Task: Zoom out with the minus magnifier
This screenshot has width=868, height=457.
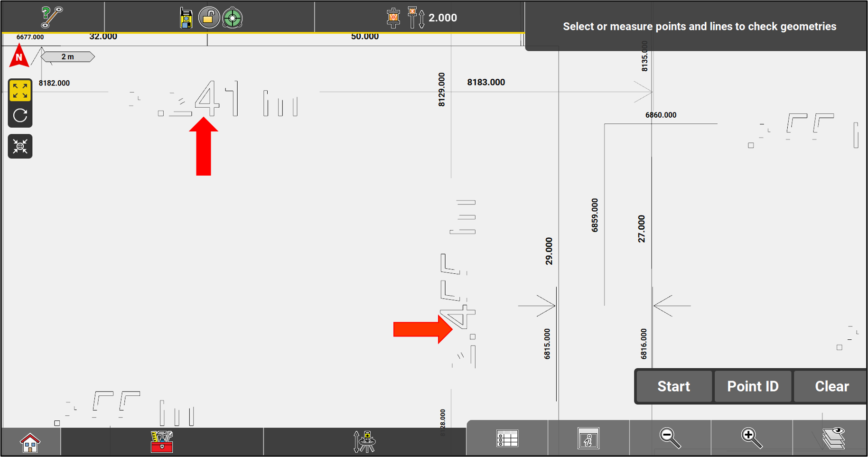Action: point(670,438)
